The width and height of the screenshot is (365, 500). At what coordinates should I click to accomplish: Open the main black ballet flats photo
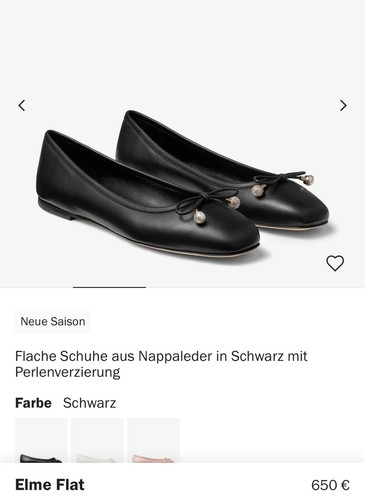182,183
